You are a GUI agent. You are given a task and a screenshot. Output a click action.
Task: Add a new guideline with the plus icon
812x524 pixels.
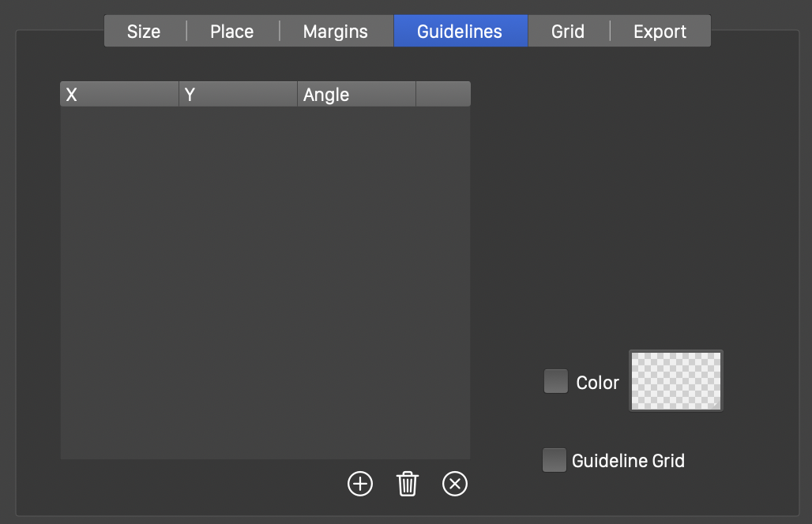pyautogui.click(x=360, y=484)
